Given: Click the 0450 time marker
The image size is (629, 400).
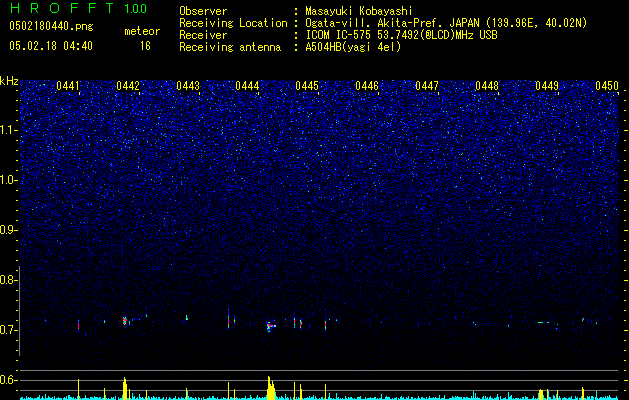Looking at the screenshot, I should click(x=607, y=85).
